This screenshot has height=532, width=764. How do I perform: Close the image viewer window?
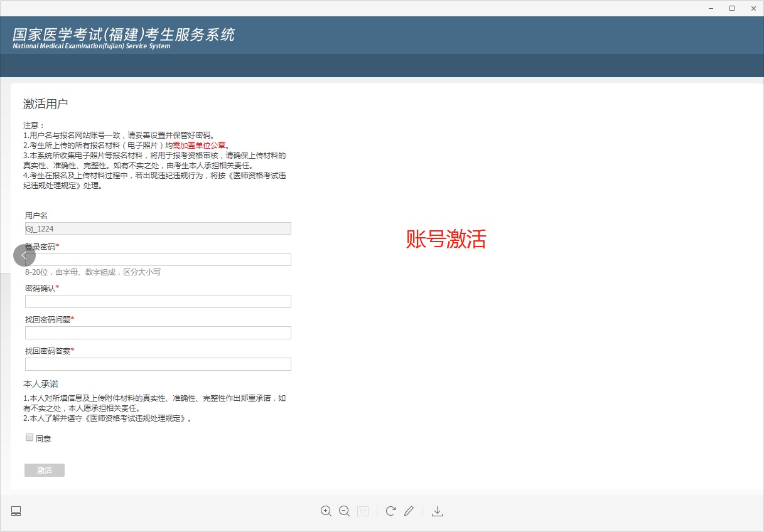(x=753, y=8)
